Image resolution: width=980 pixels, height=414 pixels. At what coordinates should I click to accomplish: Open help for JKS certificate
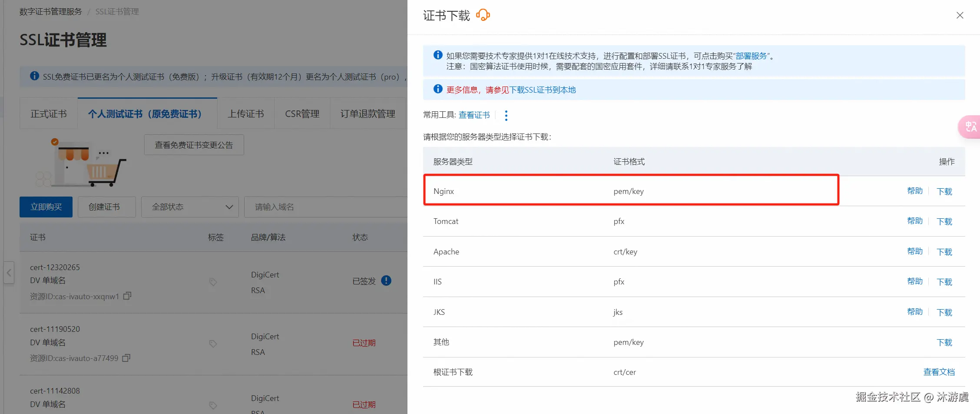pos(915,312)
